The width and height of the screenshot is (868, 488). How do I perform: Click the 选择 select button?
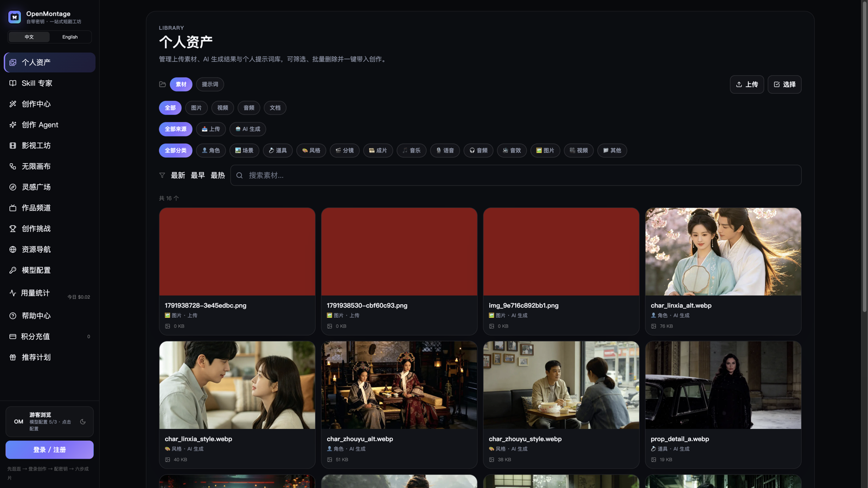pos(784,85)
